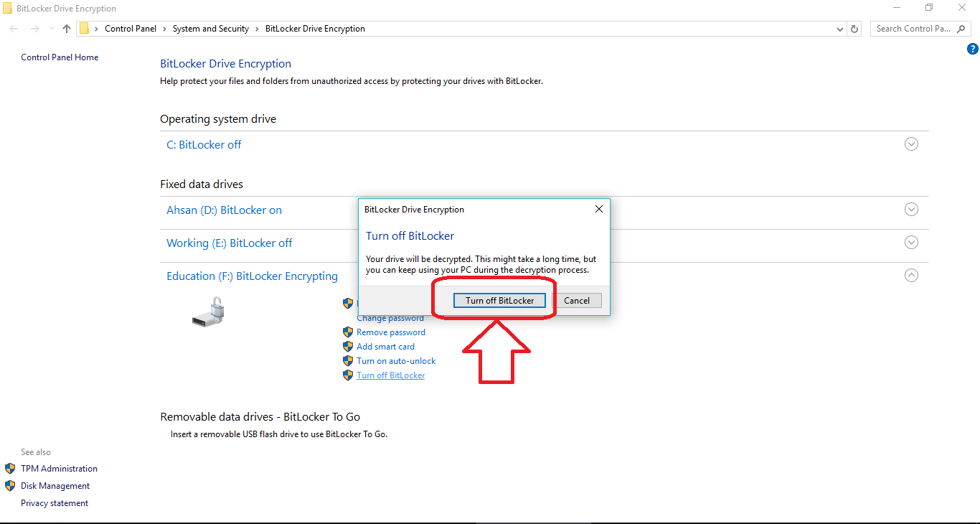
Task: Click the shield icon beside Remove password
Action: 348,332
